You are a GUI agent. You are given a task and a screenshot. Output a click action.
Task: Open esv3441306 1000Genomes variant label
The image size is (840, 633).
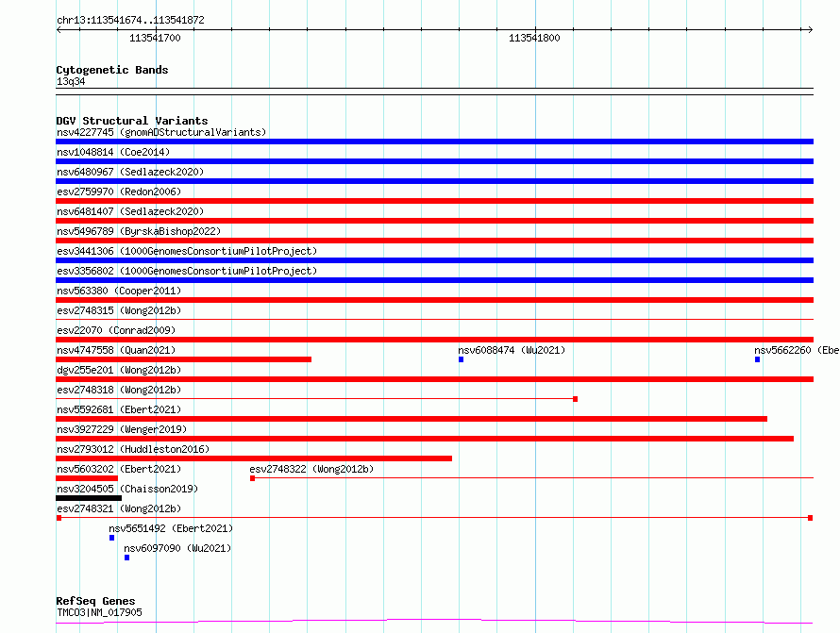click(187, 251)
